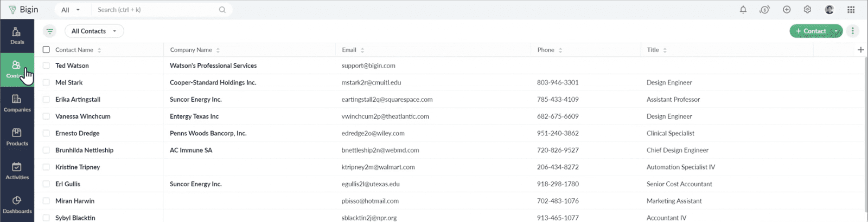Click title Automation Specialist IV

(681, 167)
